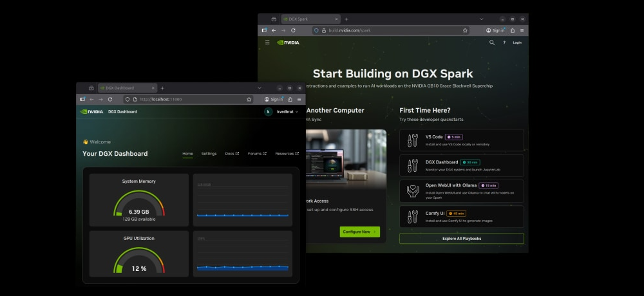The height and width of the screenshot is (296, 644).
Task: Open the Firefox application menu in the DGX Dashboard window
Action: coord(299,99)
